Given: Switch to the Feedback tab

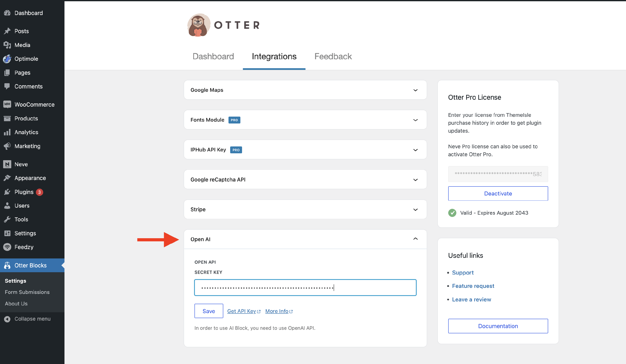Looking at the screenshot, I should pos(333,56).
